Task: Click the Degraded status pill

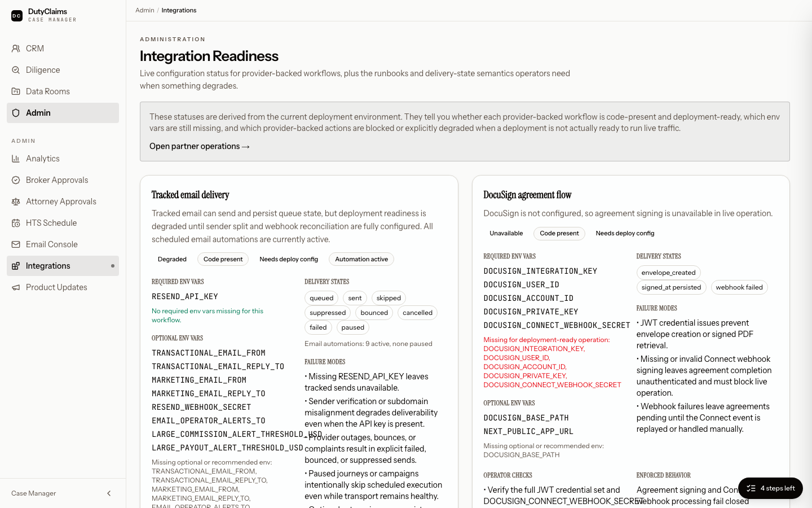Action: point(172,259)
